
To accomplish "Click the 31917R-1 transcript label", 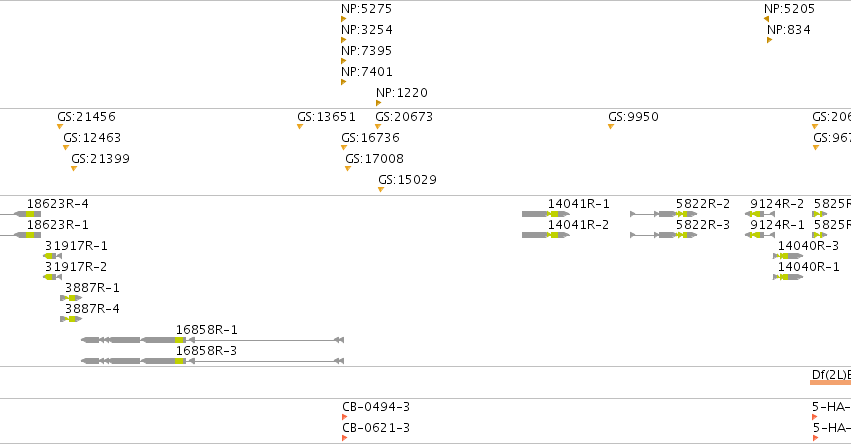I will (x=76, y=246).
